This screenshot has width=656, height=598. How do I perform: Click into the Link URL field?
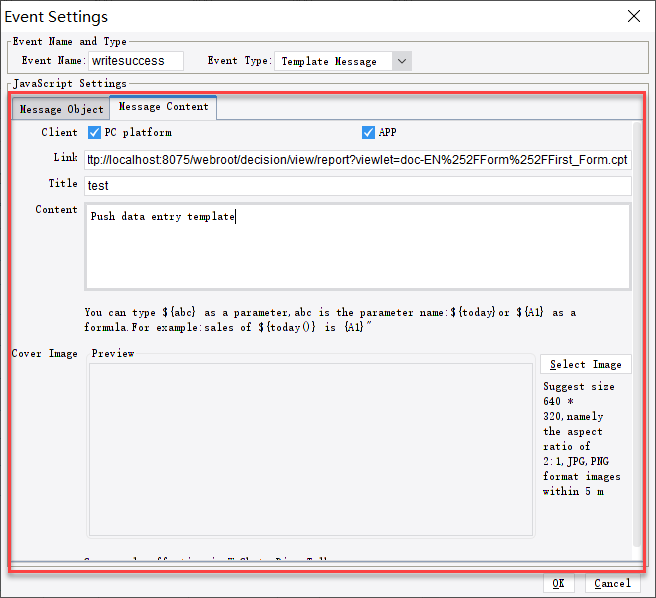pyautogui.click(x=358, y=160)
